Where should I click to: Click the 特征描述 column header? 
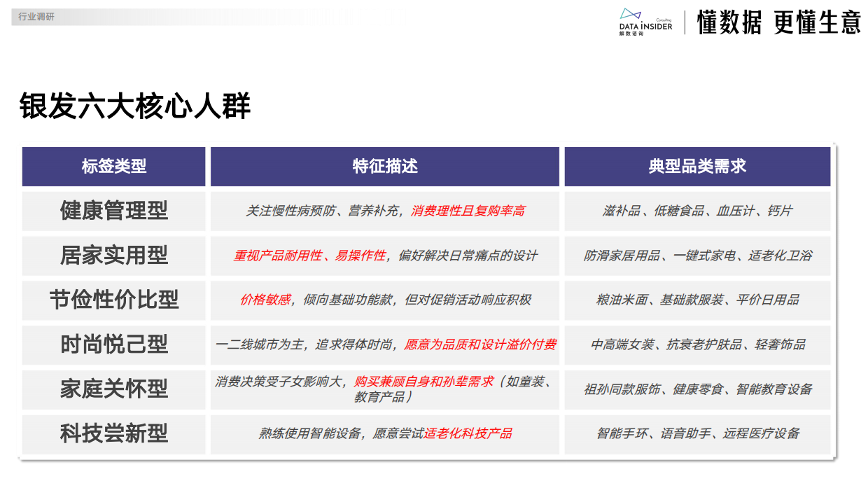tap(385, 166)
